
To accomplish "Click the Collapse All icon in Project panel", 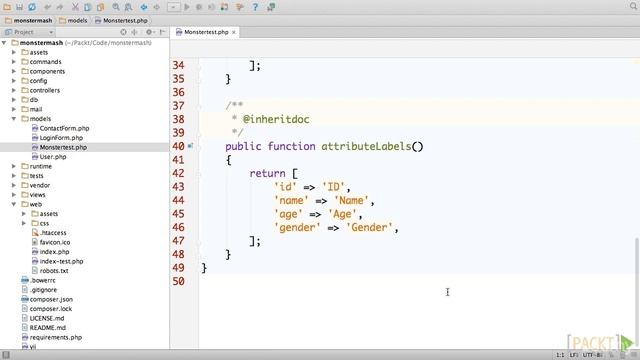I will coord(135,32).
